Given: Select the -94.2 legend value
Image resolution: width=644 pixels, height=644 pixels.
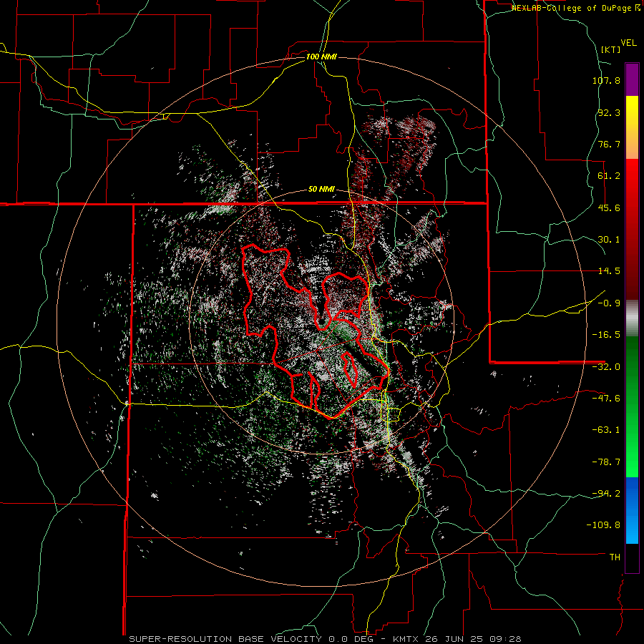Looking at the screenshot, I should (x=606, y=493).
